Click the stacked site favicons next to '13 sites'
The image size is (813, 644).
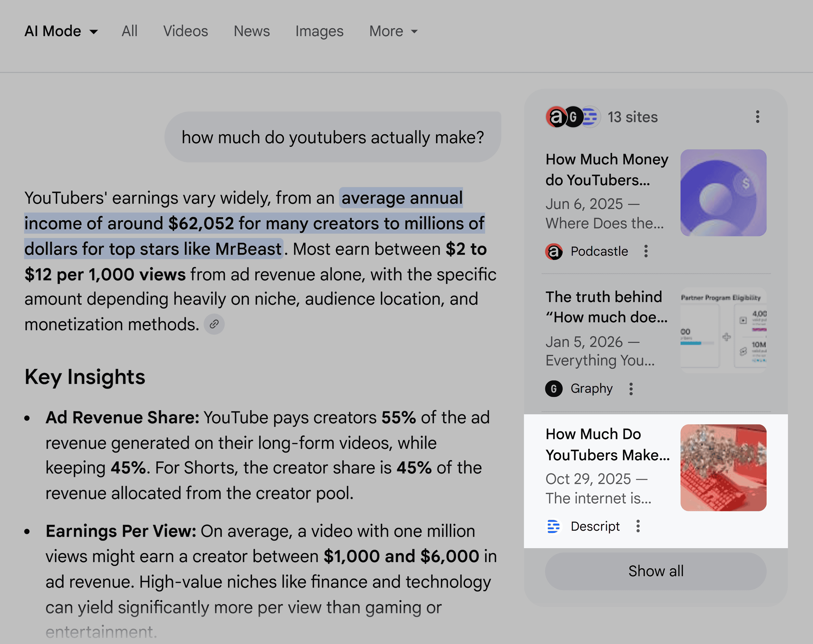pos(572,117)
